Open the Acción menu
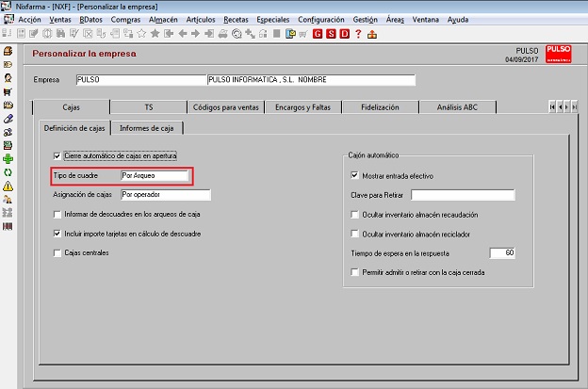The width and height of the screenshot is (588, 389). click(x=29, y=20)
